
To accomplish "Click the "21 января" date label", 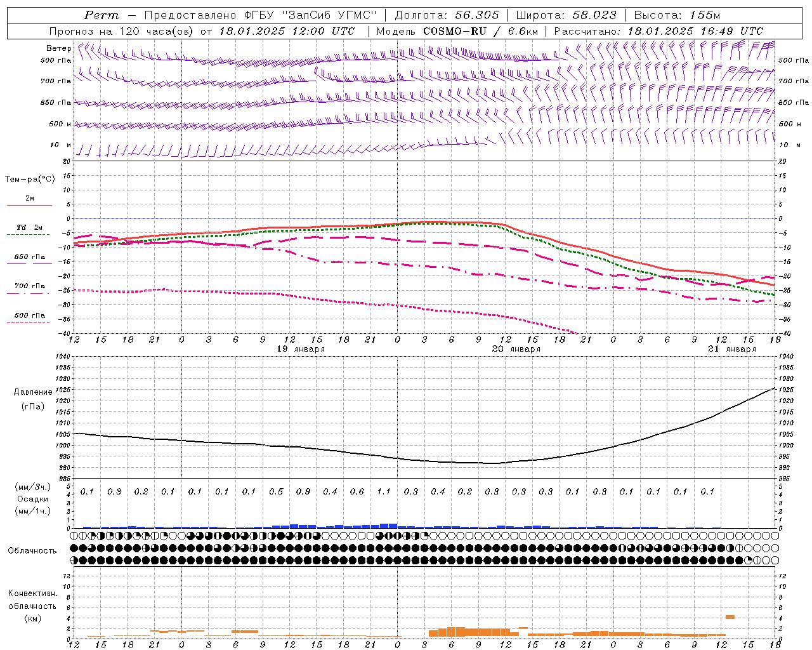I will click(732, 349).
